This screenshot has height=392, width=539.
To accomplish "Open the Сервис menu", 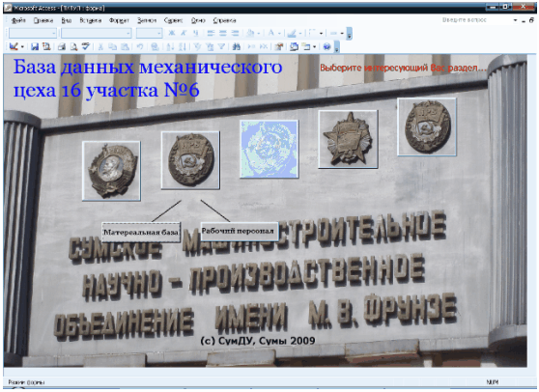I will point(173,20).
